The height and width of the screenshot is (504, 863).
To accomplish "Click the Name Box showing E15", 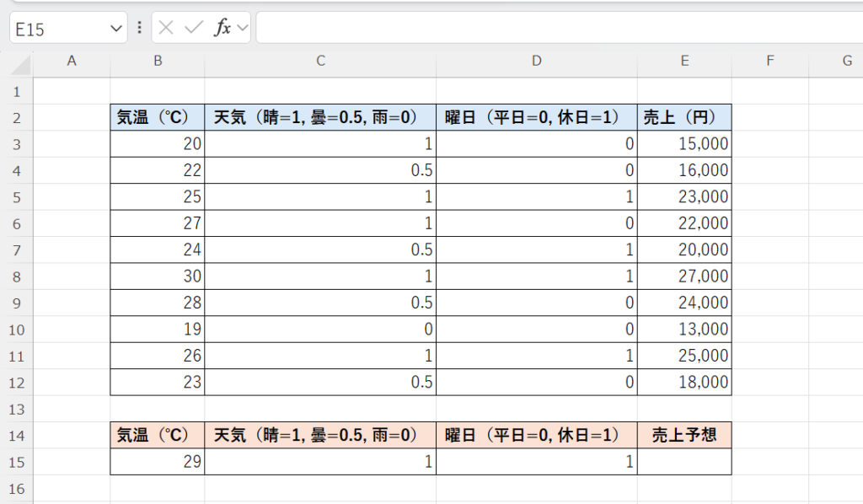I will 59,29.
